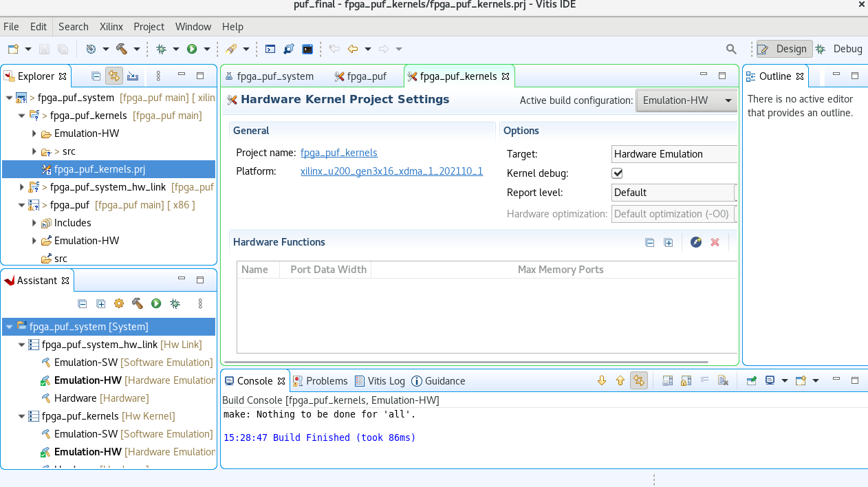
Task: Toggle Pin Console icon
Action: tap(752, 380)
